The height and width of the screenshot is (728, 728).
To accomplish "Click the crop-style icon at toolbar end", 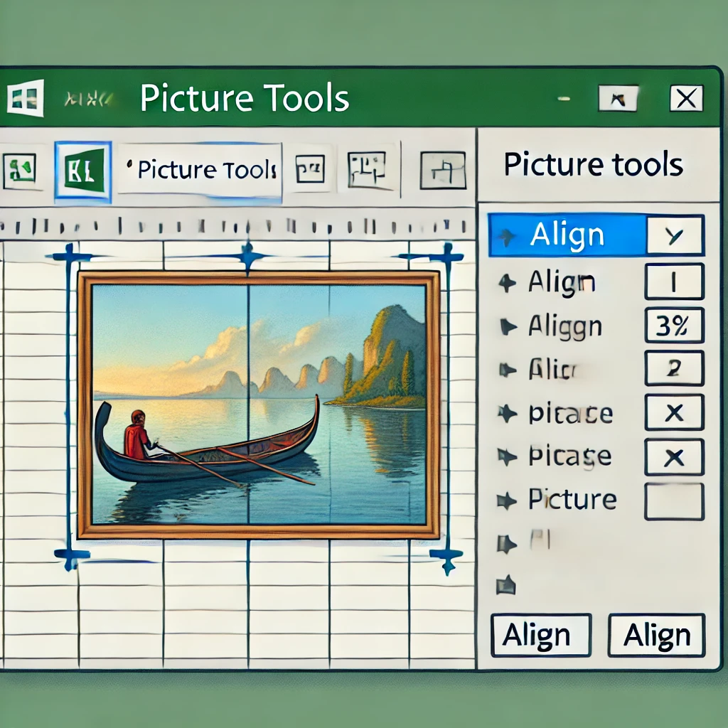I will click(x=443, y=171).
